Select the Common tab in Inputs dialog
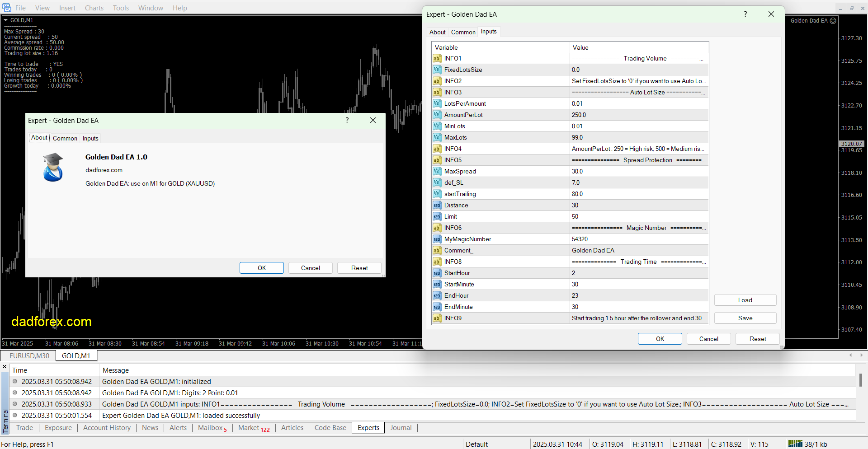 point(463,32)
